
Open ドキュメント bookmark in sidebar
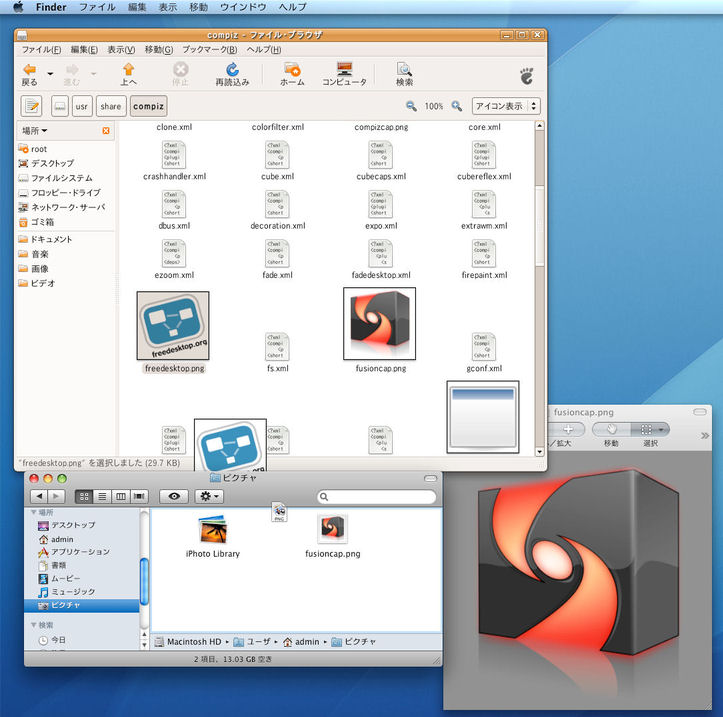pos(45,239)
